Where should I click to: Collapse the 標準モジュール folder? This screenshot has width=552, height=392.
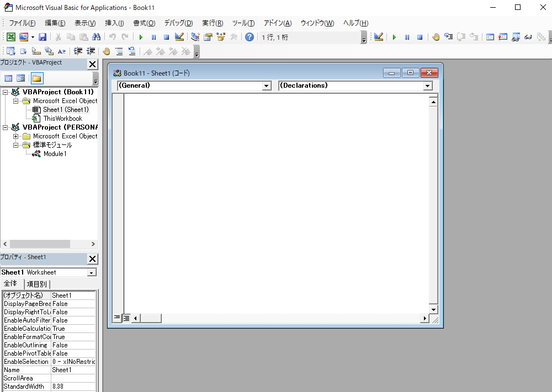15,145
